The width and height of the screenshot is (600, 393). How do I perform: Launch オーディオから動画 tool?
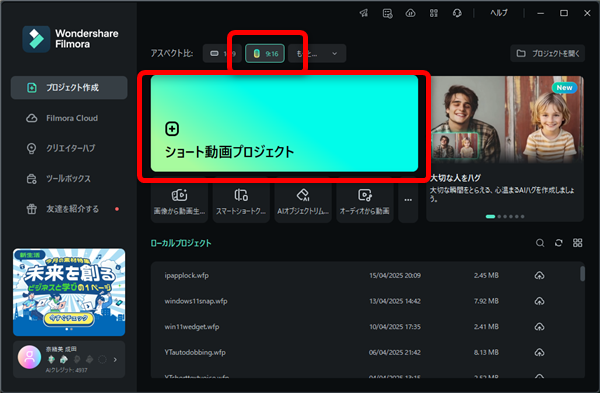coord(365,202)
